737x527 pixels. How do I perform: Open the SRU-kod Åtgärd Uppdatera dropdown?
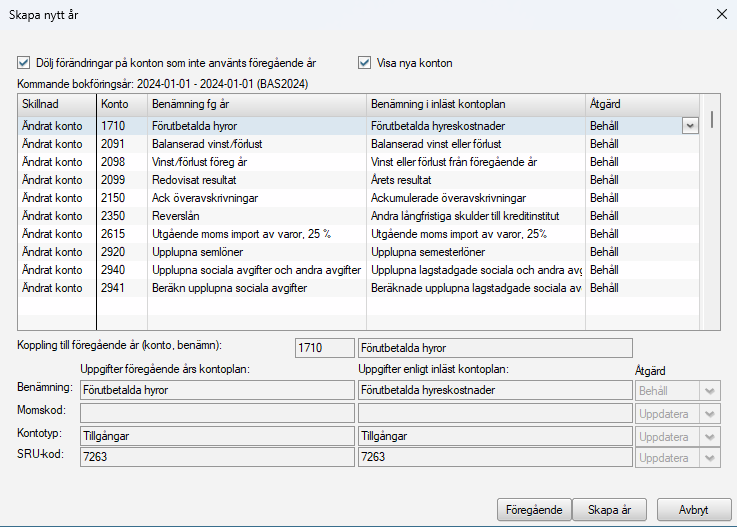pos(710,458)
